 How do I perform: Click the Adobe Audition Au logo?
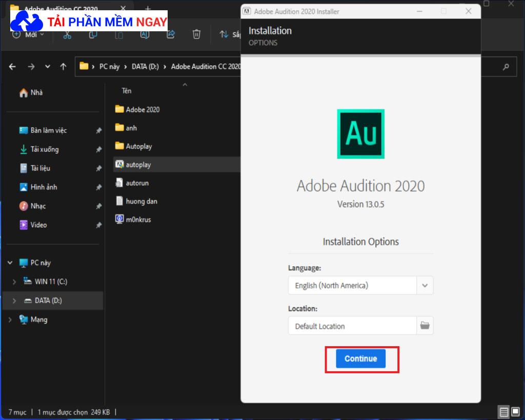(360, 134)
